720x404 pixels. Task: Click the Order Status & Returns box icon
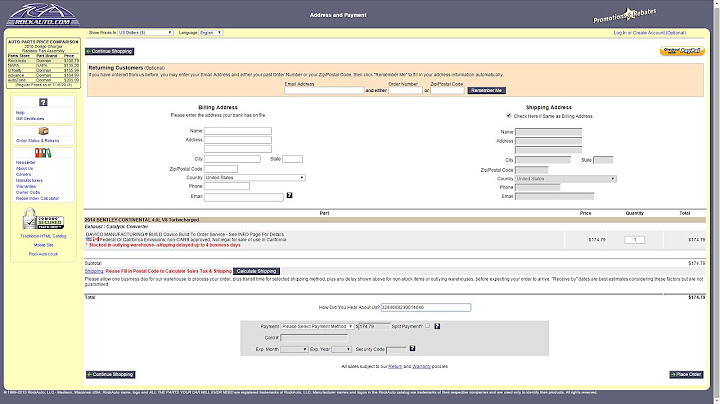click(43, 131)
